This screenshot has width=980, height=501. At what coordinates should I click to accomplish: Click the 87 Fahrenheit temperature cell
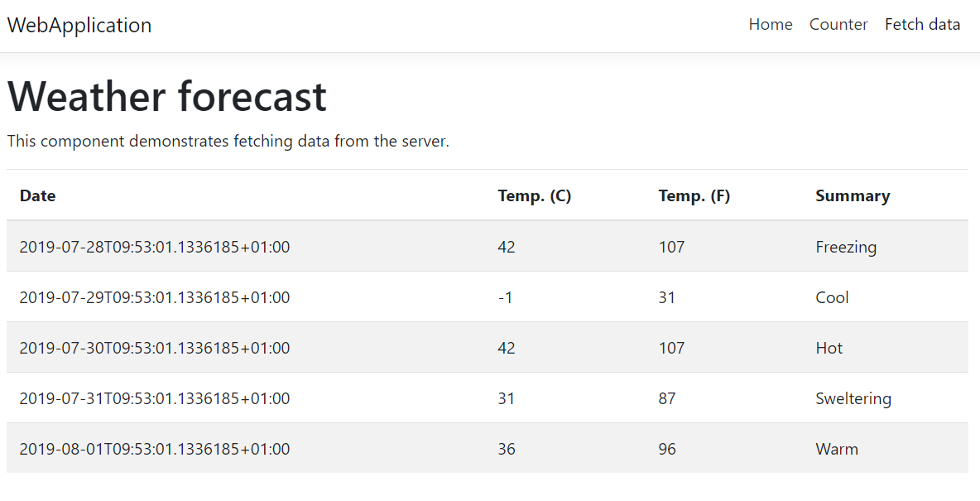tap(667, 398)
